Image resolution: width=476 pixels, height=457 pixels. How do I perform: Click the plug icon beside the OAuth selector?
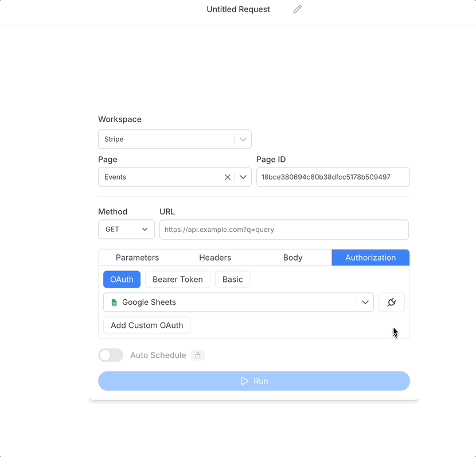tap(392, 302)
